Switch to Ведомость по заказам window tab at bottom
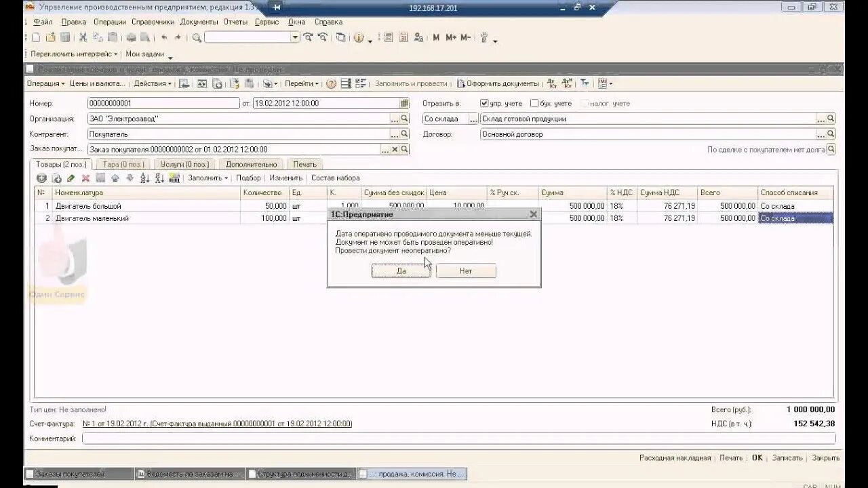 coord(189,474)
